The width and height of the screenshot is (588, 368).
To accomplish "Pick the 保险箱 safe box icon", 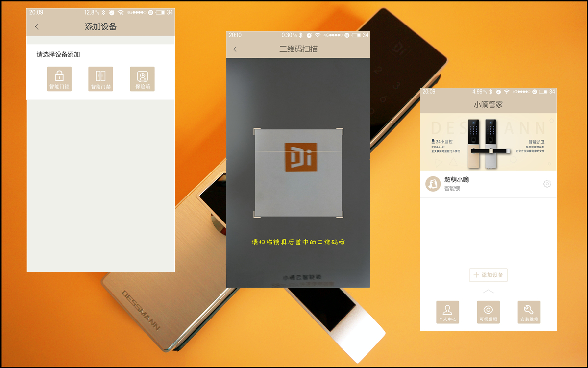I will 142,78.
